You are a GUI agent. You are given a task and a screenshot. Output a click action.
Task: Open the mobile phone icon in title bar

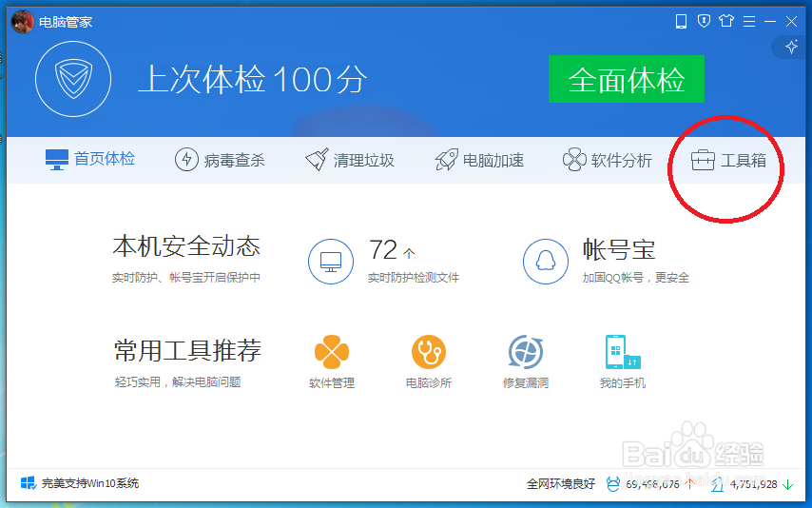click(681, 21)
